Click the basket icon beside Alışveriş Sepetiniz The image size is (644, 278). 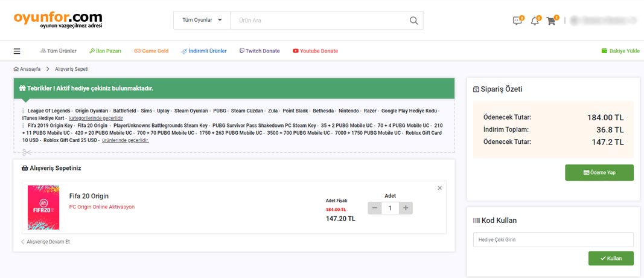[25, 168]
